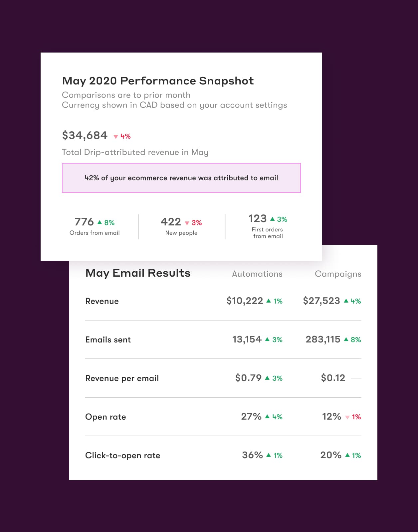Click the up arrow next to 283,115 emails sent
Screen dimensions: 418x532
pos(346,339)
